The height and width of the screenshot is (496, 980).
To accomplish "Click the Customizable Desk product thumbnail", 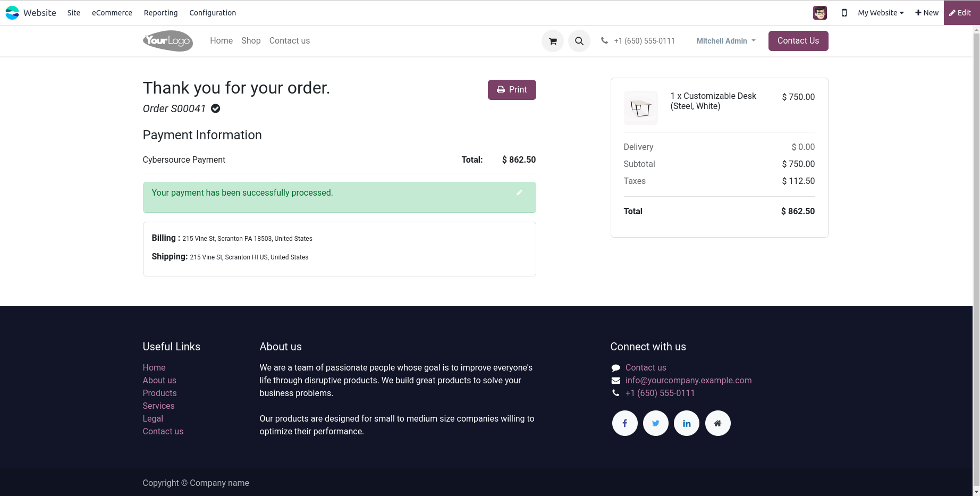I will (640, 108).
